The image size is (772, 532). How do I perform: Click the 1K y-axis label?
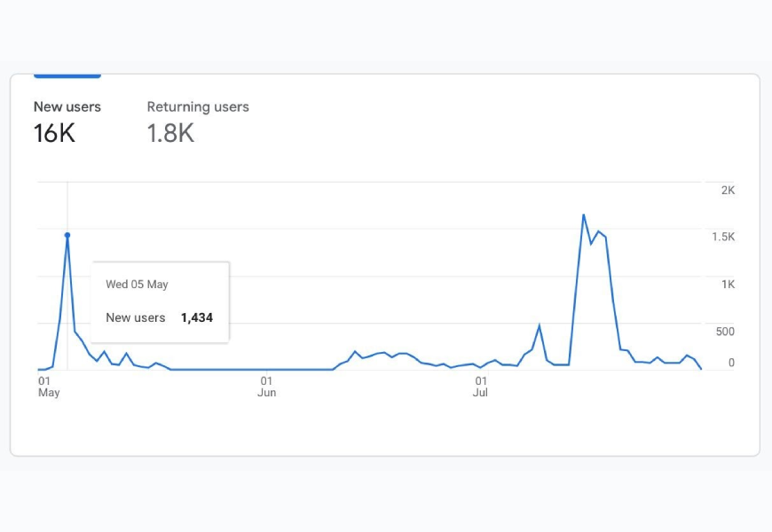click(x=728, y=285)
